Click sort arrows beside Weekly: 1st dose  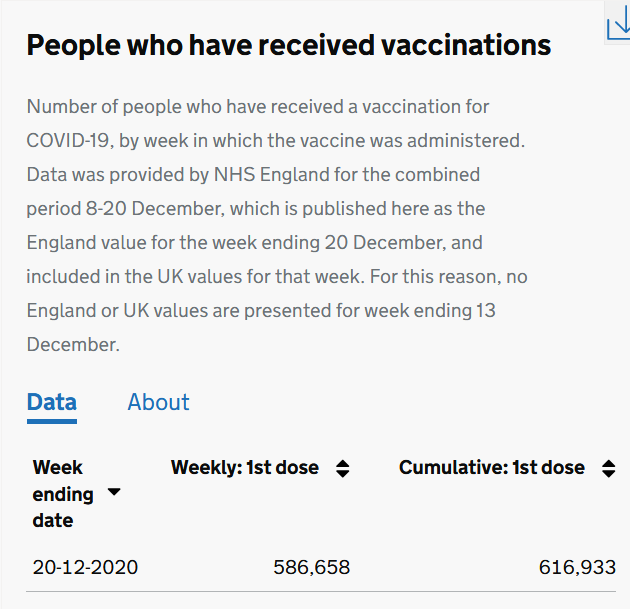click(342, 468)
